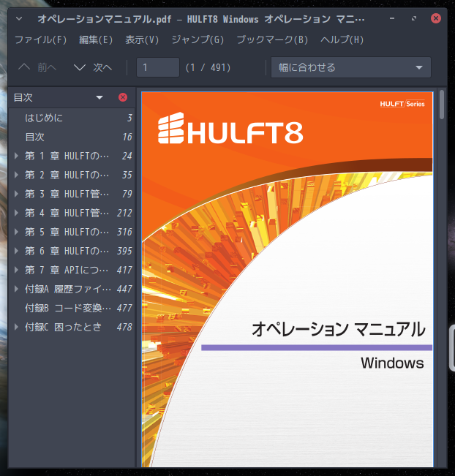This screenshot has width=455, height=476.
Task: Close the sidebar with red X icon
Action: click(x=123, y=97)
